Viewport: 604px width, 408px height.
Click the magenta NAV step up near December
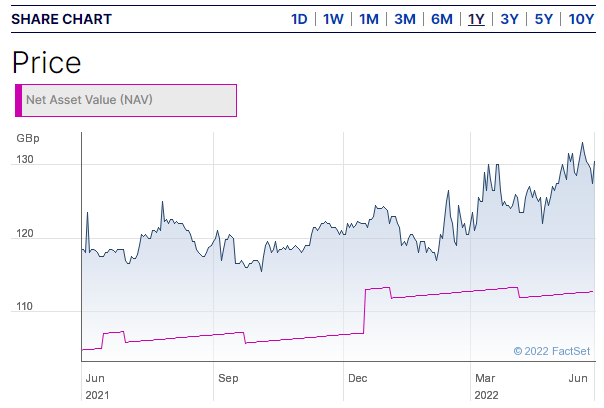coord(364,310)
